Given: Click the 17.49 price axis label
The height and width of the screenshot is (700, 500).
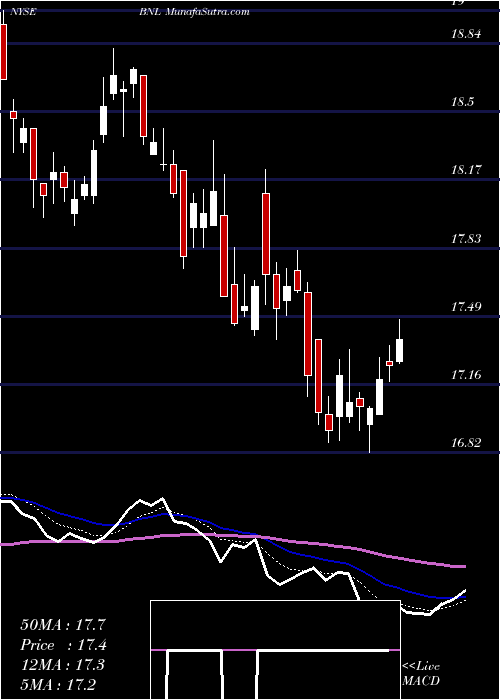Looking at the screenshot, I should [466, 307].
